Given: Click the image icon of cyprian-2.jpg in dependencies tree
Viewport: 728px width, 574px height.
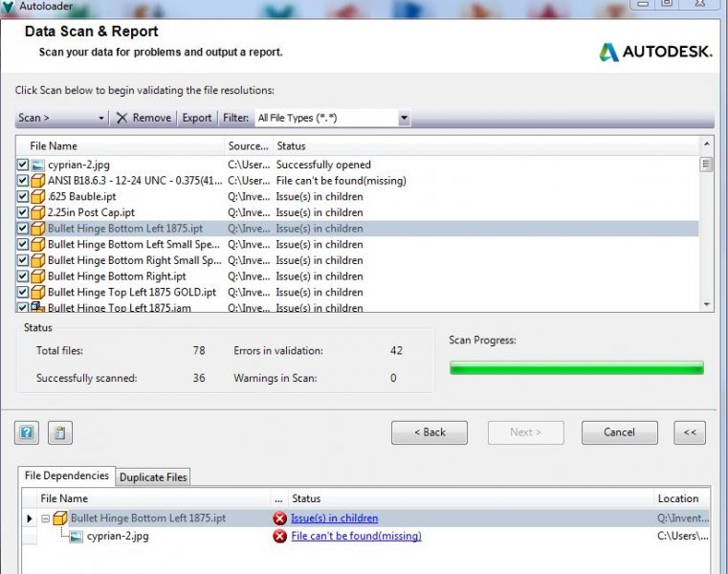Looking at the screenshot, I should click(77, 537).
